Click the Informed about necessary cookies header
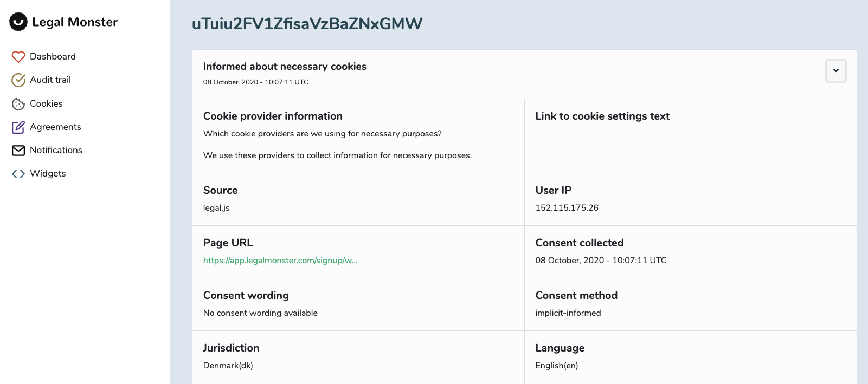This screenshot has height=384, width=868. click(x=285, y=67)
